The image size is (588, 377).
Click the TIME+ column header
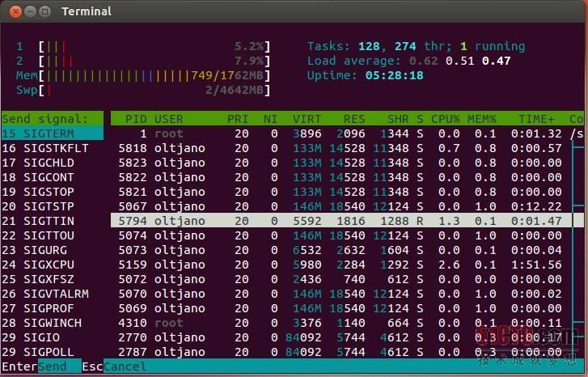pos(536,119)
